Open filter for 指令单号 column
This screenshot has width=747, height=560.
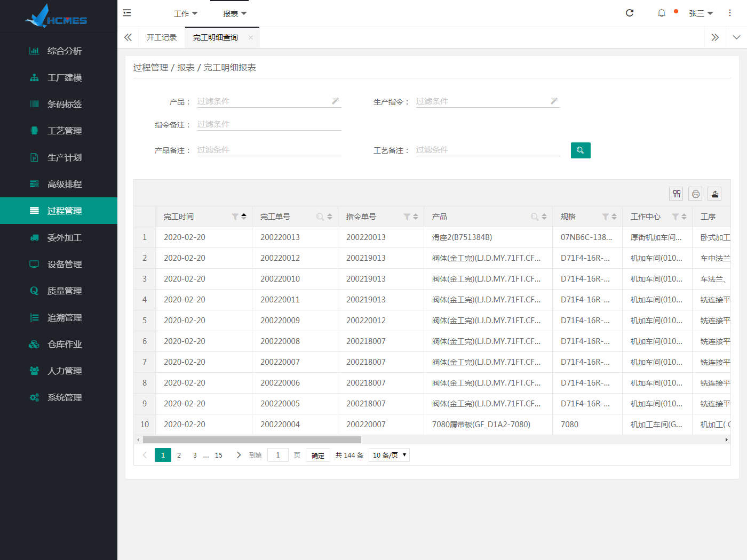coord(407,217)
